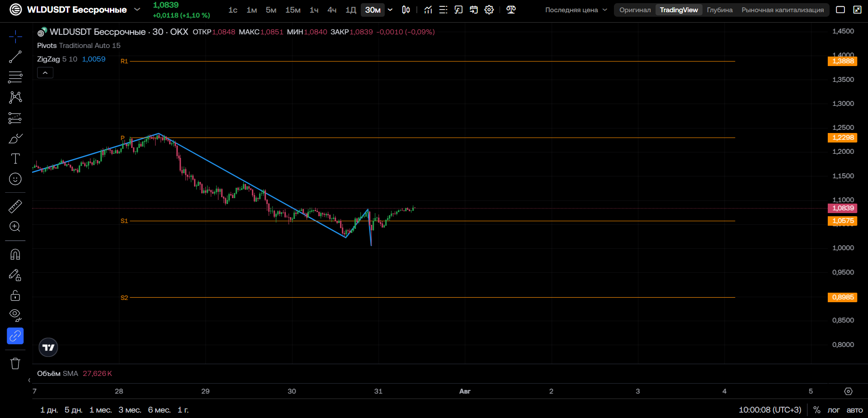Switch to the window layout icon
Image resolution: width=868 pixels, height=418 pixels.
point(840,10)
